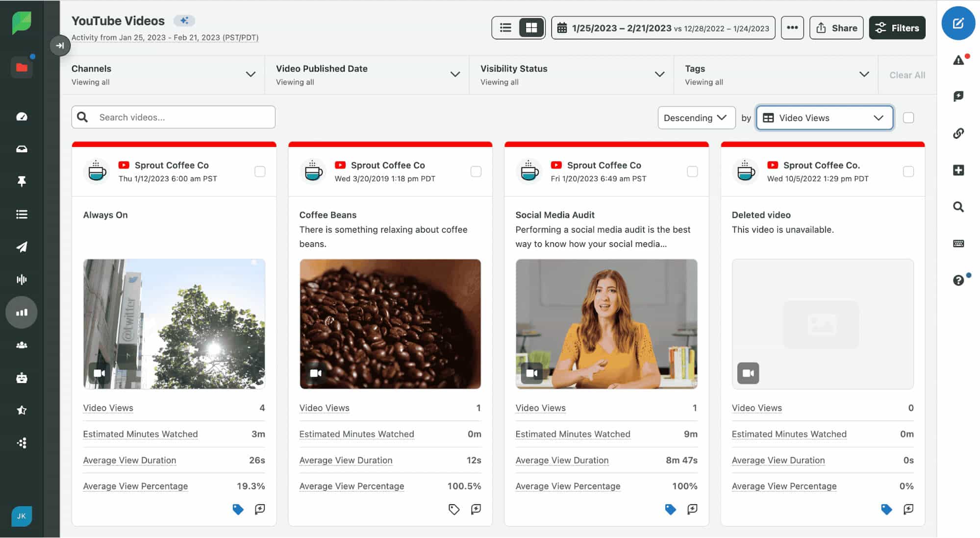Click the Listening waveform sidebar icon
The width and height of the screenshot is (980, 538).
coord(22,279)
